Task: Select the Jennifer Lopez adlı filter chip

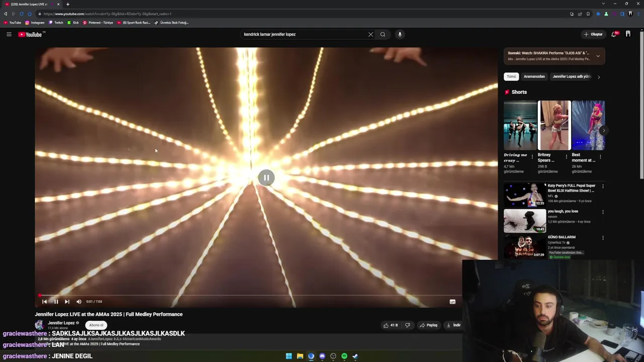Action: click(x=571, y=76)
